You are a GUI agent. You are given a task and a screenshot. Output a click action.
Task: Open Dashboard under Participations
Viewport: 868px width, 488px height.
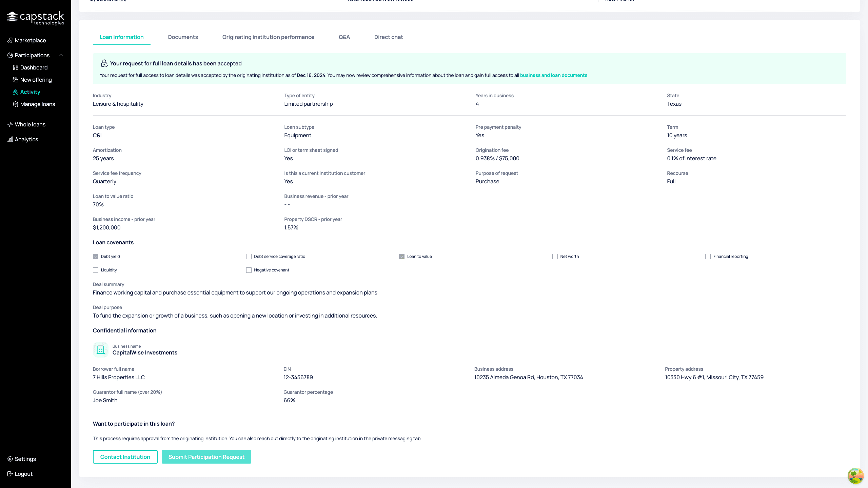click(x=34, y=67)
